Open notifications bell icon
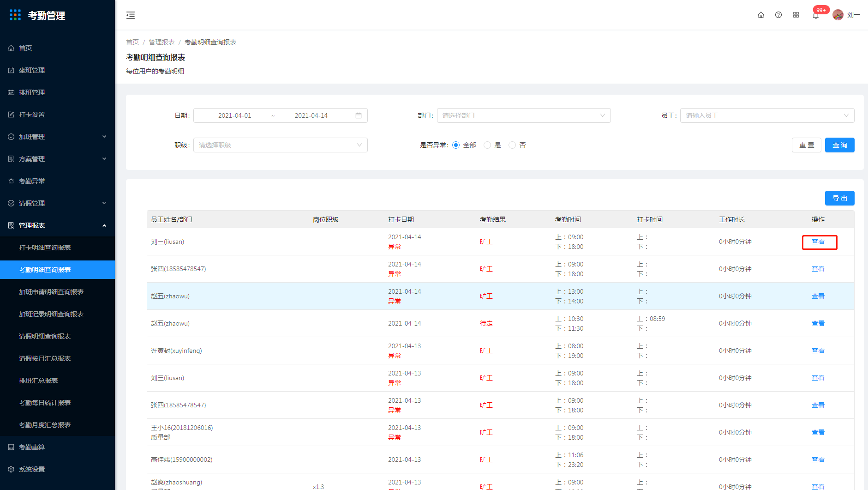 coord(816,15)
